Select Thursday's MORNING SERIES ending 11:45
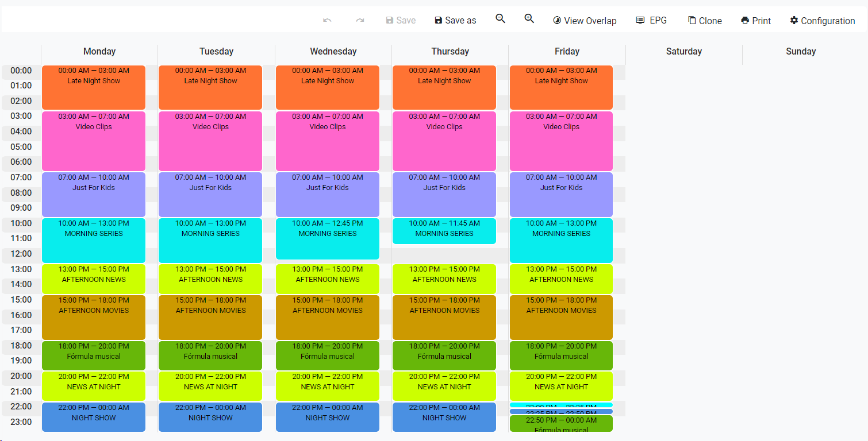 pyautogui.click(x=444, y=231)
